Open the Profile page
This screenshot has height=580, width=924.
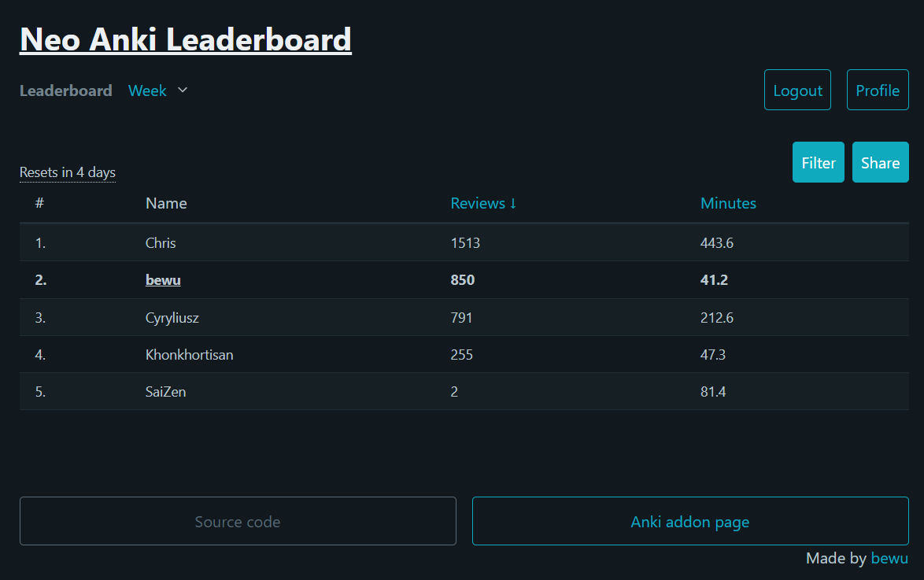click(877, 91)
